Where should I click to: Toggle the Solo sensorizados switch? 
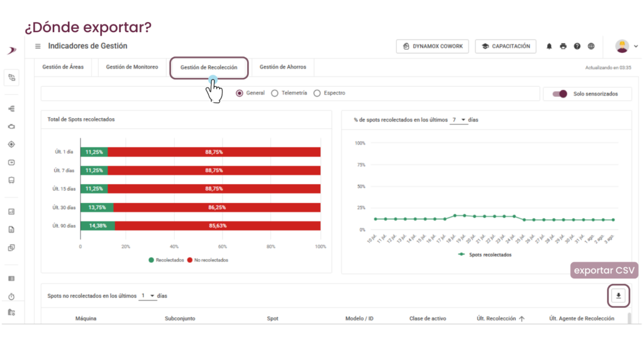coord(559,94)
